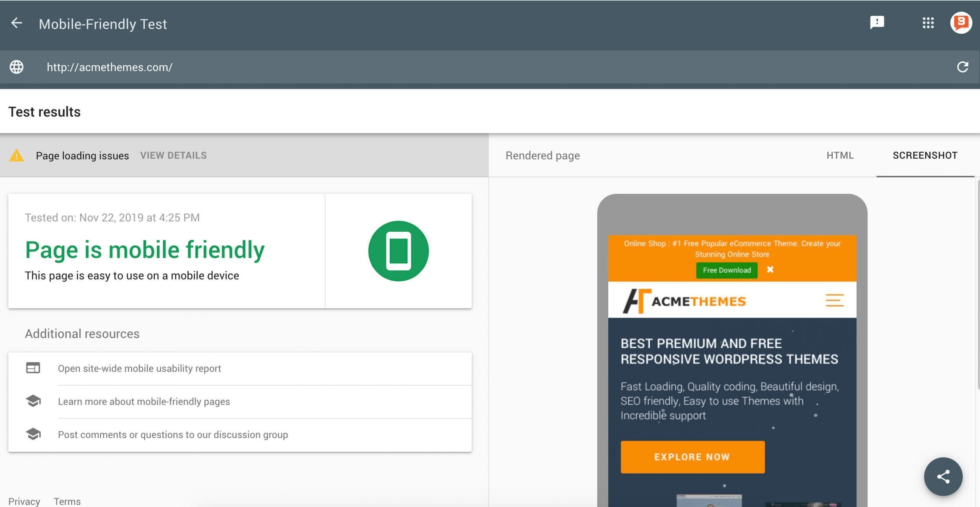980x507 pixels.
Task: Close the orange promo banner with X
Action: pos(770,270)
